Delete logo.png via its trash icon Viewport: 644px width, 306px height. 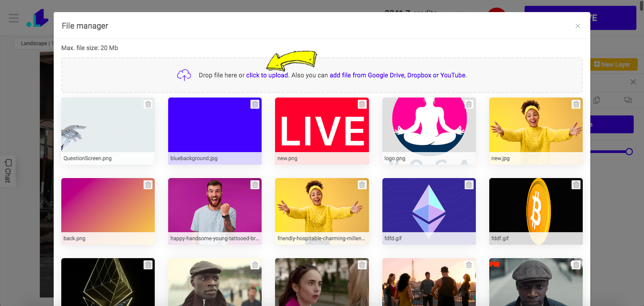[x=469, y=104]
